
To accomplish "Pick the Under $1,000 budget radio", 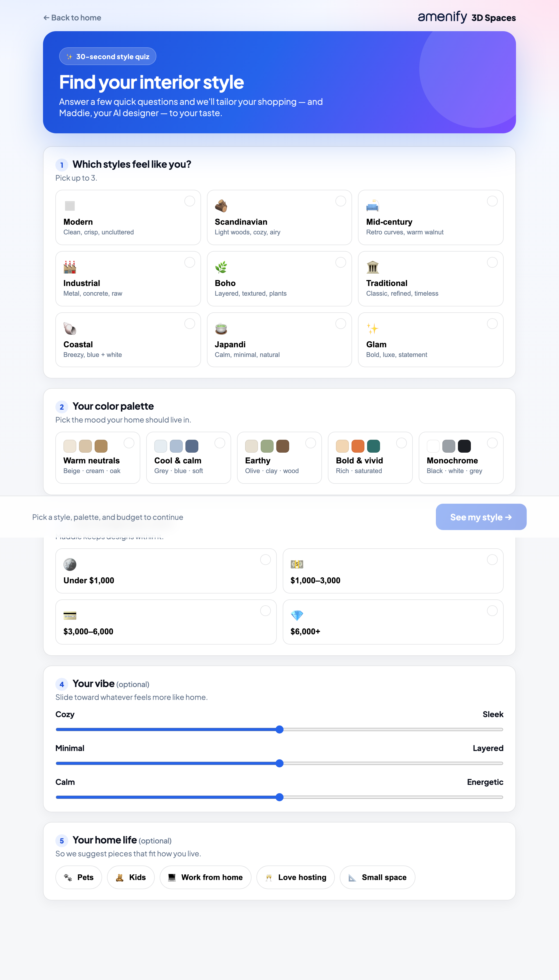I will (x=265, y=560).
